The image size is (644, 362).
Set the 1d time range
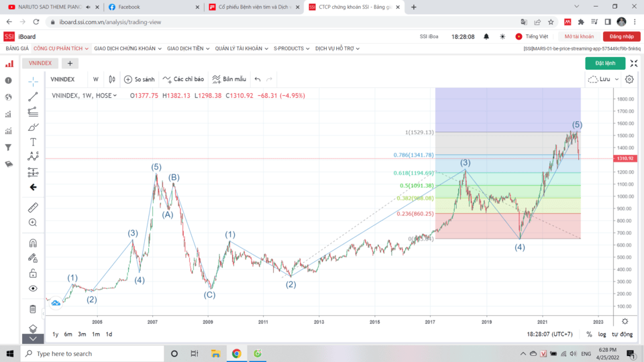pyautogui.click(x=109, y=334)
